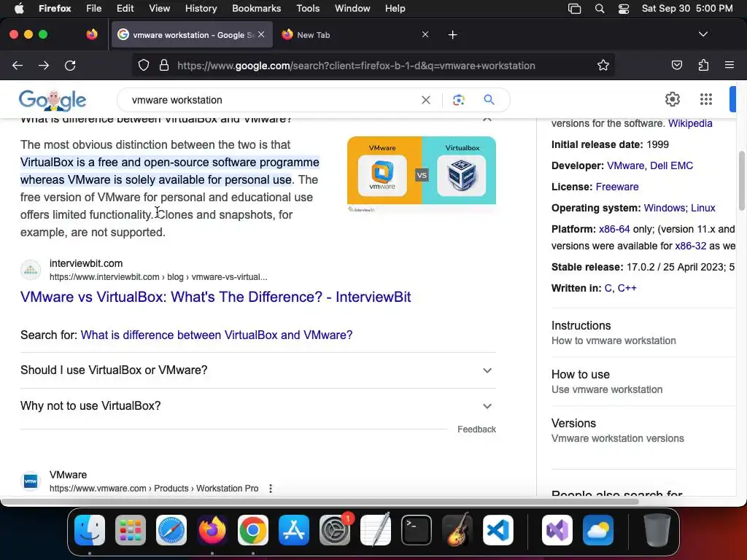Search by image with Google Lens icon
Viewport: 747px width, 560px height.
pyautogui.click(x=458, y=100)
